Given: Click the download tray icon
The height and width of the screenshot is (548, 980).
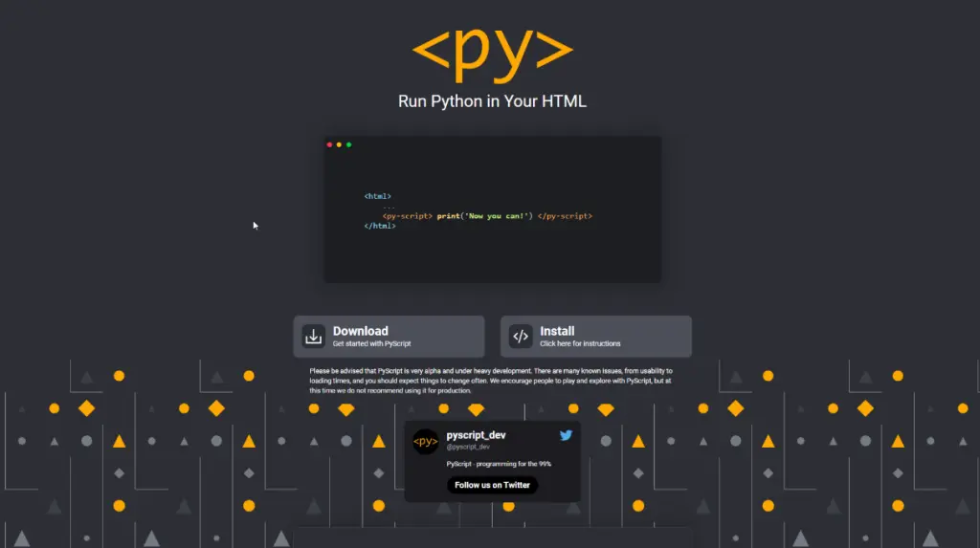Looking at the screenshot, I should tap(313, 337).
